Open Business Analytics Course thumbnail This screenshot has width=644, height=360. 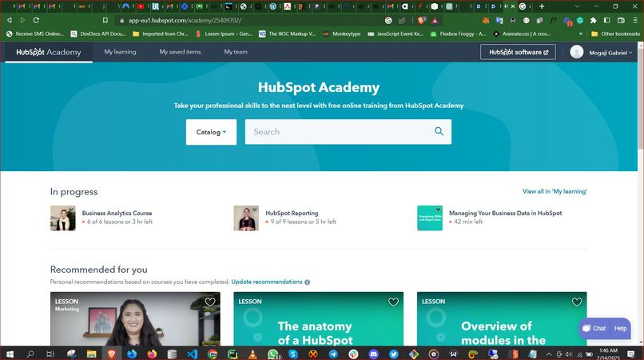[63, 218]
